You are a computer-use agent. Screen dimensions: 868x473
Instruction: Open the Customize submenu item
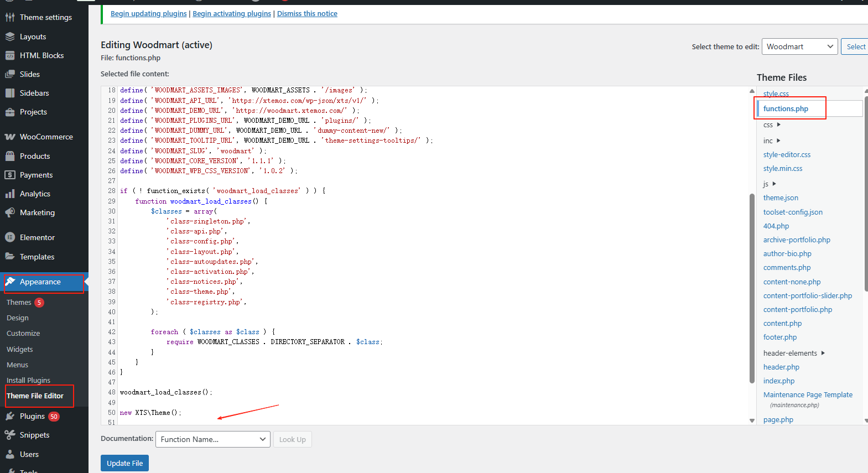(23, 333)
